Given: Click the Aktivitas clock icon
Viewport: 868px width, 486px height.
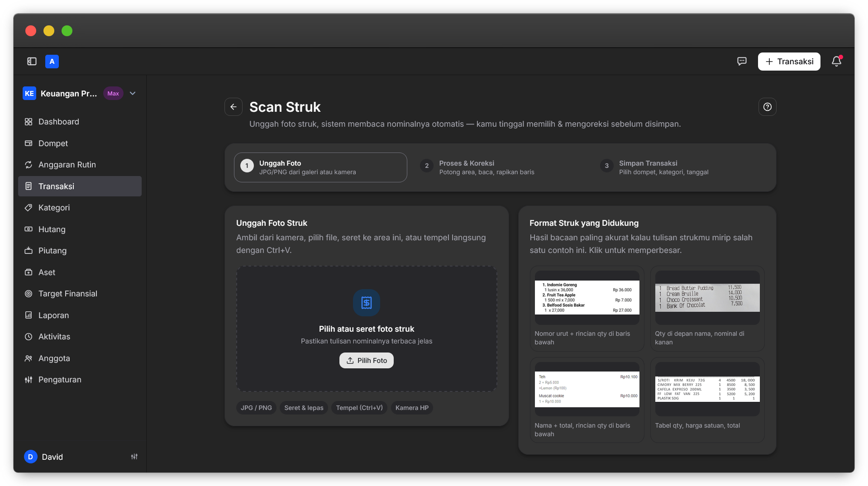Looking at the screenshot, I should click(x=29, y=337).
